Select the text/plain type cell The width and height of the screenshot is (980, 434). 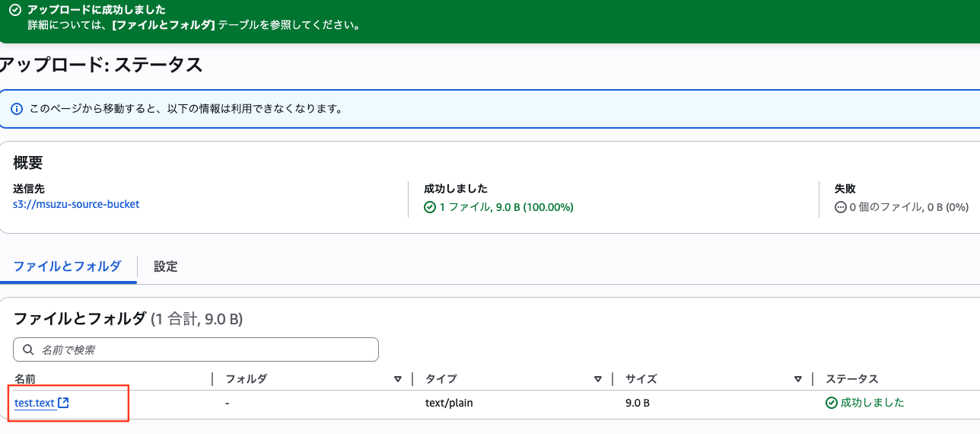pos(449,403)
